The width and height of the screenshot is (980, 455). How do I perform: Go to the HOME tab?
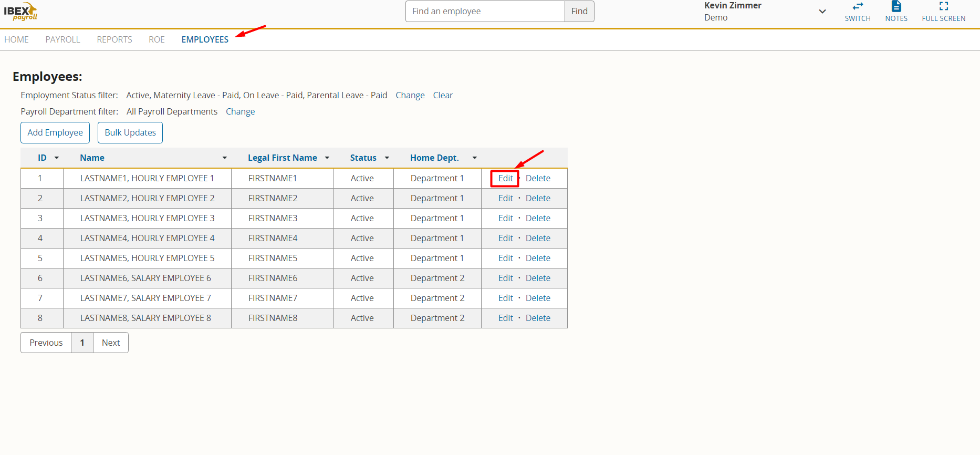pyautogui.click(x=16, y=39)
